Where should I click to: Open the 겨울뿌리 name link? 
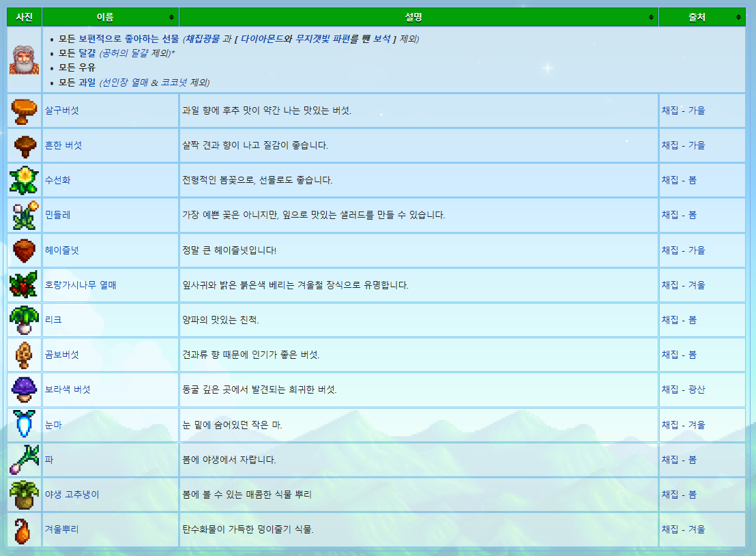tap(61, 529)
